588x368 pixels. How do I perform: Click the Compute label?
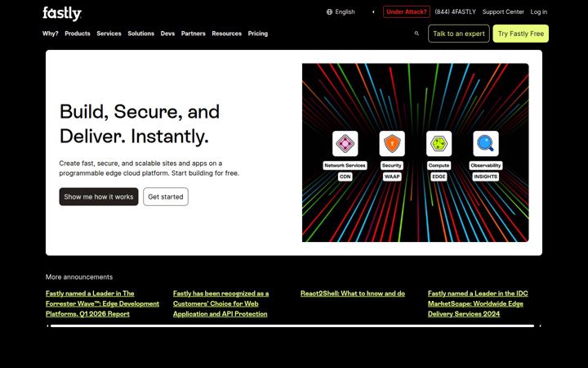pyautogui.click(x=439, y=165)
